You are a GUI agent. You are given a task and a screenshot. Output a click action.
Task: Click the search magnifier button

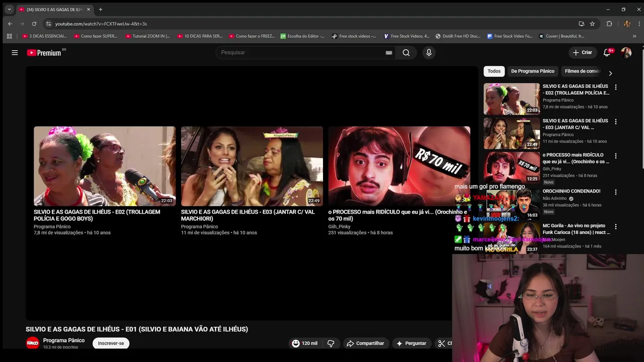tap(406, 52)
